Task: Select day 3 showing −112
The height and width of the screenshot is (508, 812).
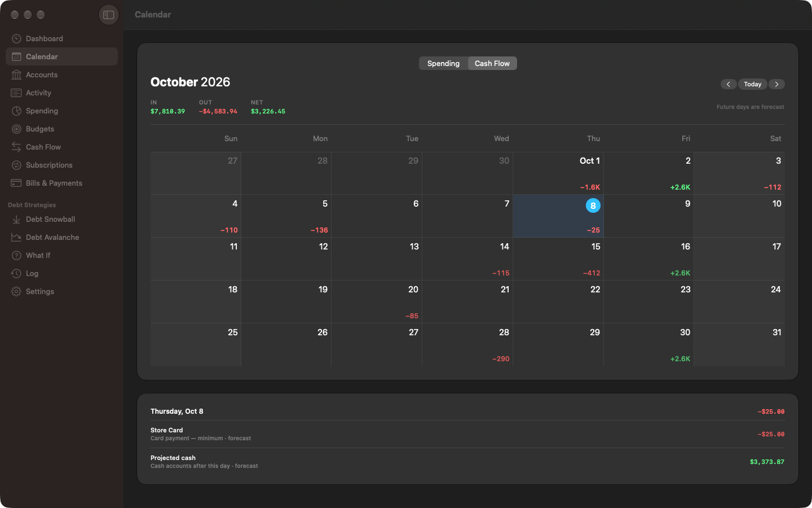Action: coord(739,173)
